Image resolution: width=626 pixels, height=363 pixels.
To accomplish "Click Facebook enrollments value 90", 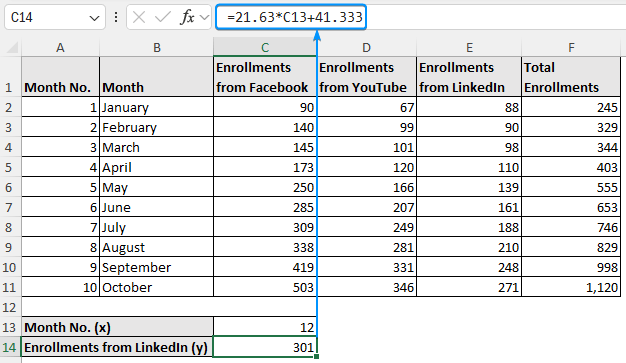I will click(x=265, y=107).
